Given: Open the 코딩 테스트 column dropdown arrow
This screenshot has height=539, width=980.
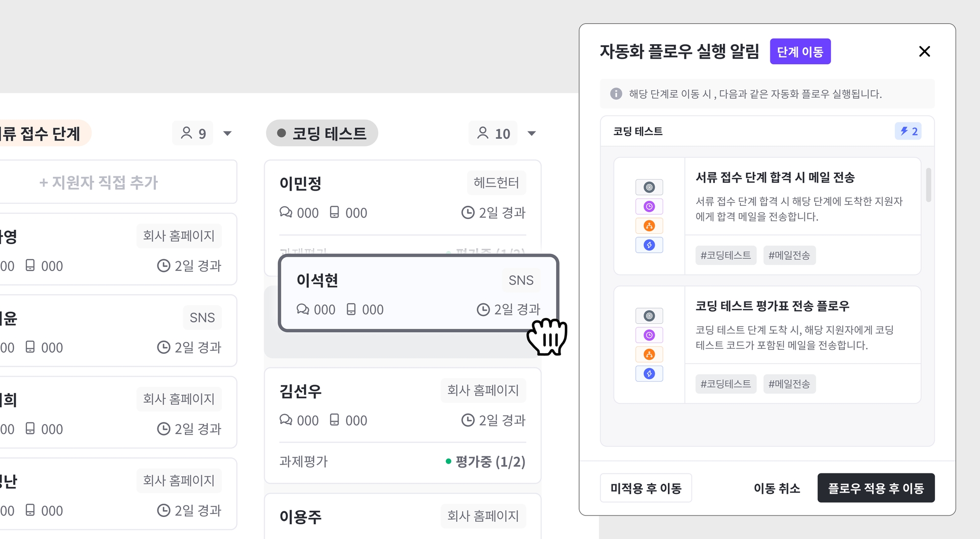Looking at the screenshot, I should 532,133.
